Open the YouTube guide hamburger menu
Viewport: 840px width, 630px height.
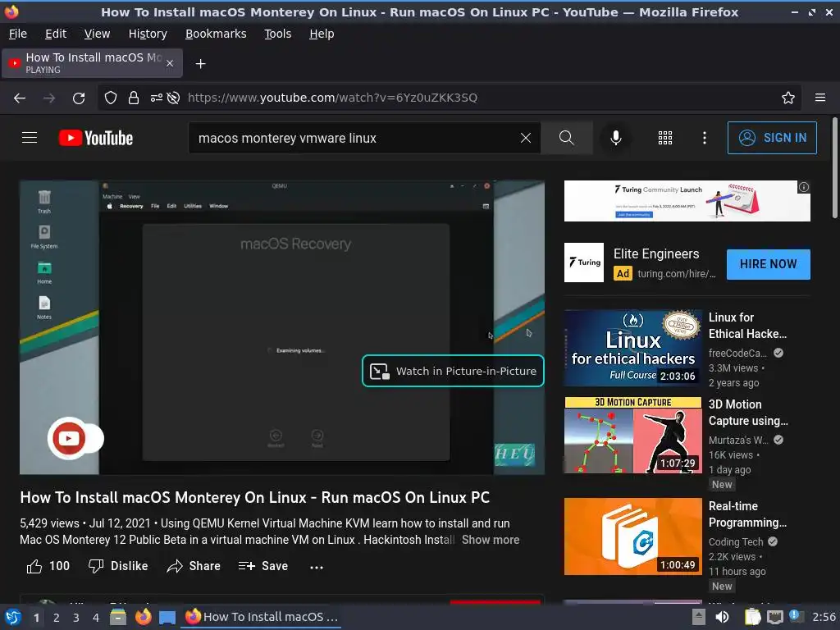point(30,138)
